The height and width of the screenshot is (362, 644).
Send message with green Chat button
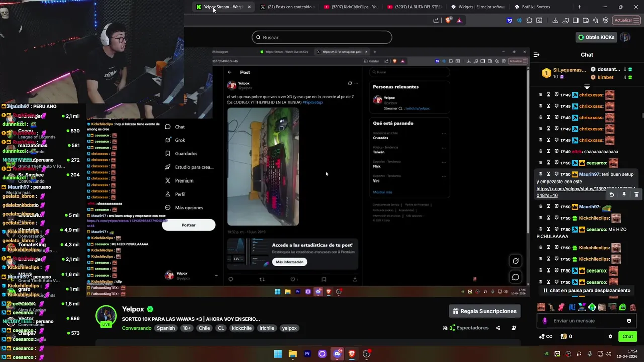tap(628, 337)
